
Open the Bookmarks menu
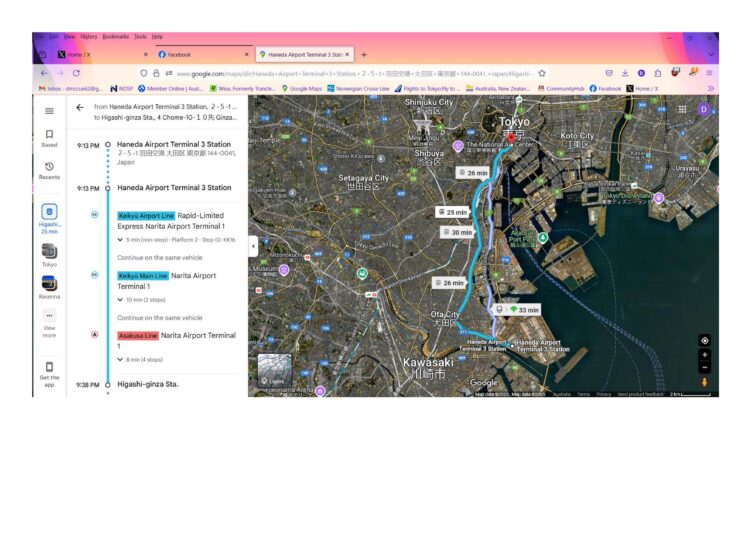pos(115,36)
